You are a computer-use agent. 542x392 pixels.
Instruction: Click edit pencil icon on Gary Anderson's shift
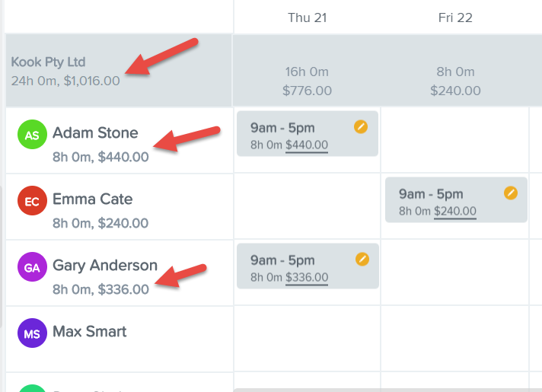(362, 260)
